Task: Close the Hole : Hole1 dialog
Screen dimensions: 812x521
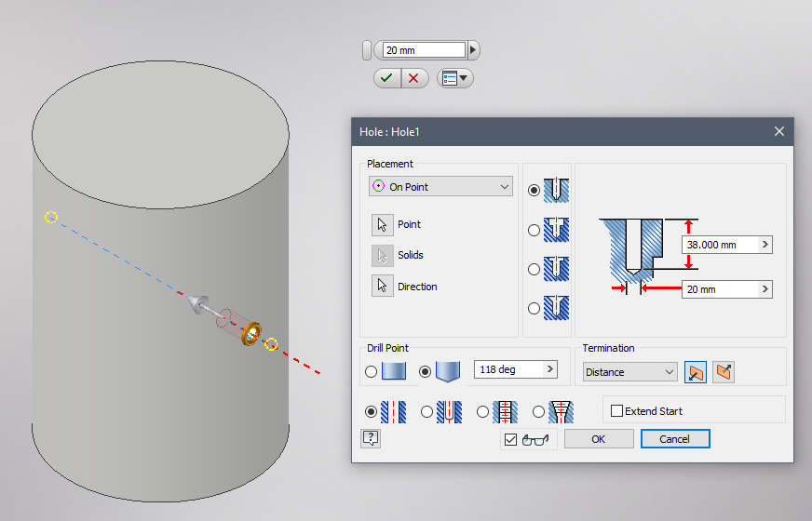Action: (778, 131)
